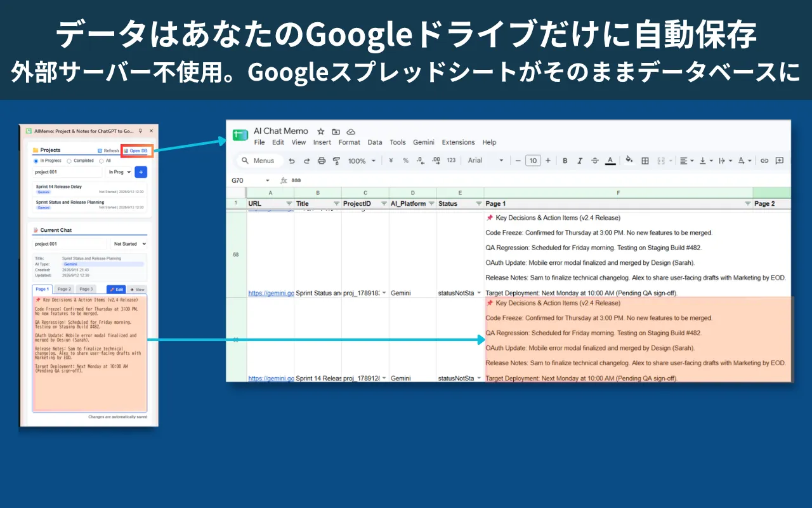
Task: Decrease font size with minus icon
Action: click(518, 161)
